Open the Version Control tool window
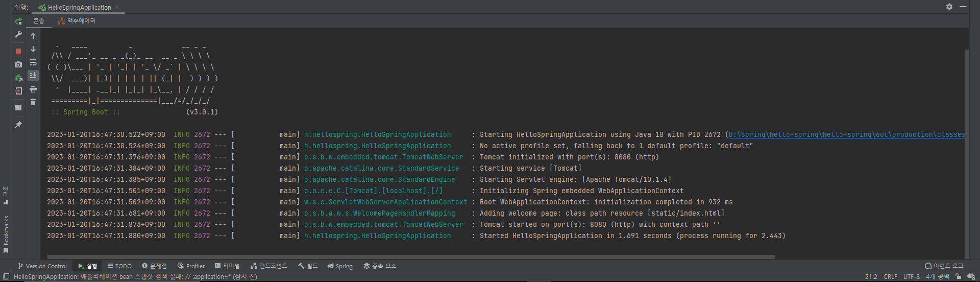The image size is (980, 282). pyautogui.click(x=42, y=266)
